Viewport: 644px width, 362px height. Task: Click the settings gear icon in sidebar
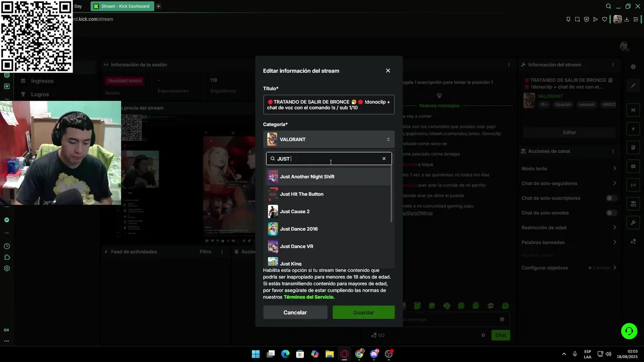click(7, 268)
